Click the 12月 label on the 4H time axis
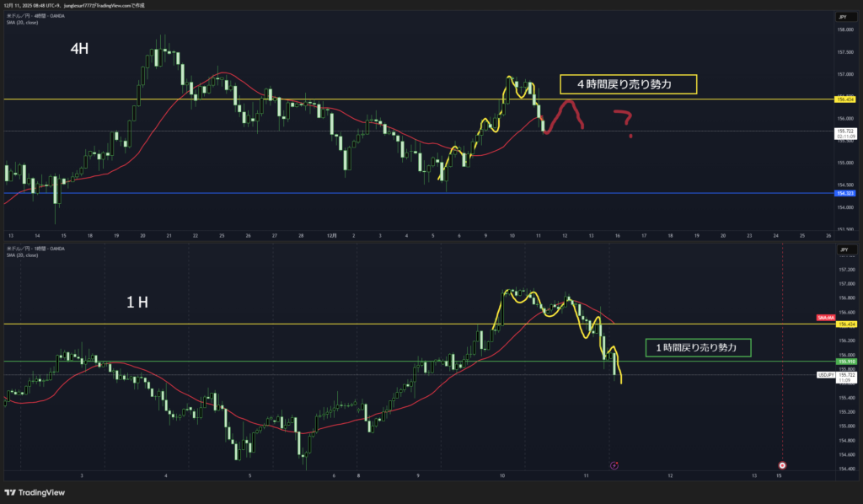Image resolution: width=863 pixels, height=504 pixels. [x=332, y=236]
